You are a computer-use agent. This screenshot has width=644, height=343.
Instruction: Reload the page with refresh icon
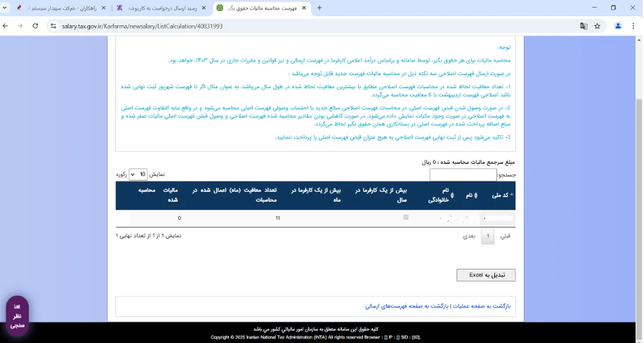click(x=36, y=26)
